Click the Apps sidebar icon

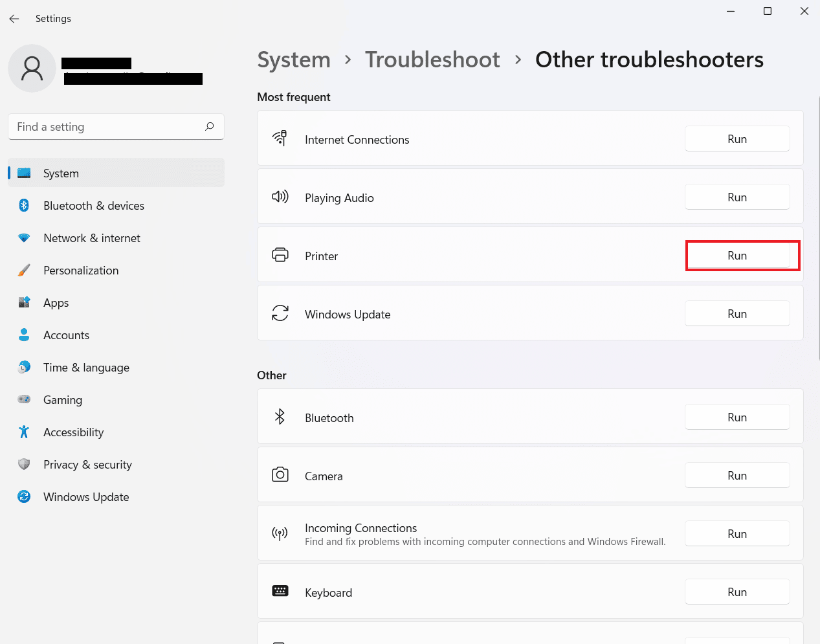click(24, 303)
